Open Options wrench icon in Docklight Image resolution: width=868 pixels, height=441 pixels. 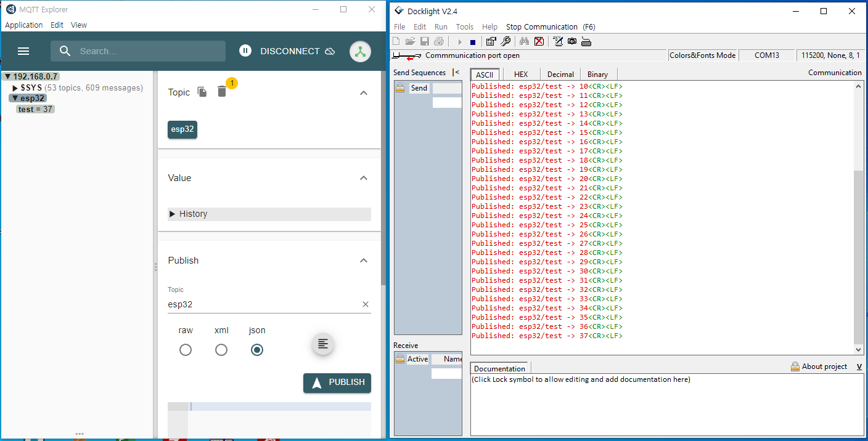coord(506,41)
